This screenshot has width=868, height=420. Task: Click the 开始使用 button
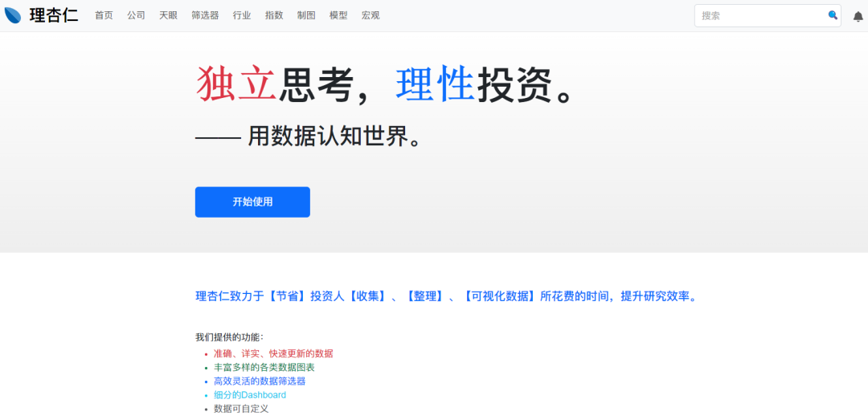[x=252, y=202]
